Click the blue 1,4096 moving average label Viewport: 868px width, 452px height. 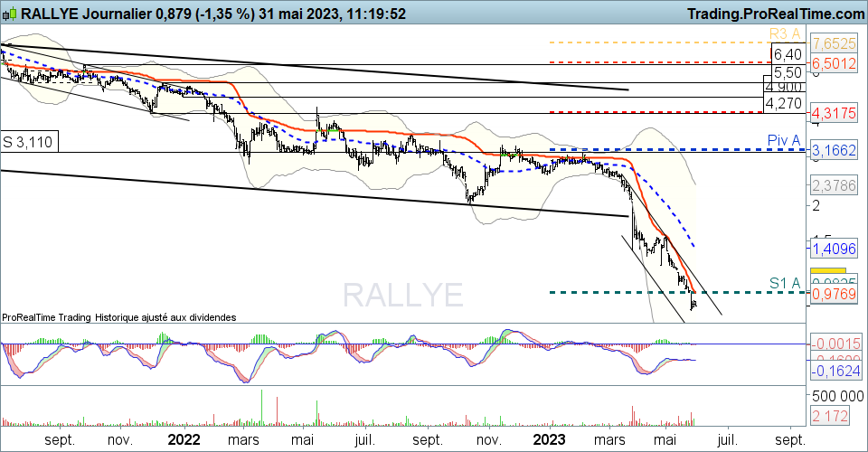coord(834,249)
